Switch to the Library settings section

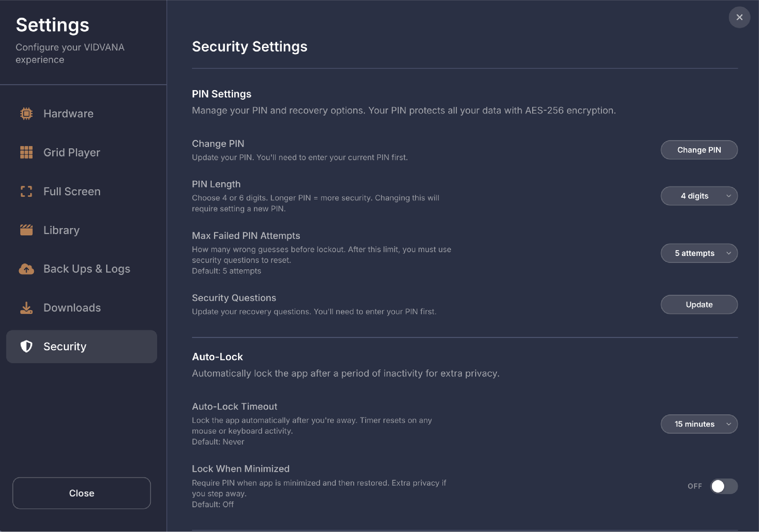[61, 230]
